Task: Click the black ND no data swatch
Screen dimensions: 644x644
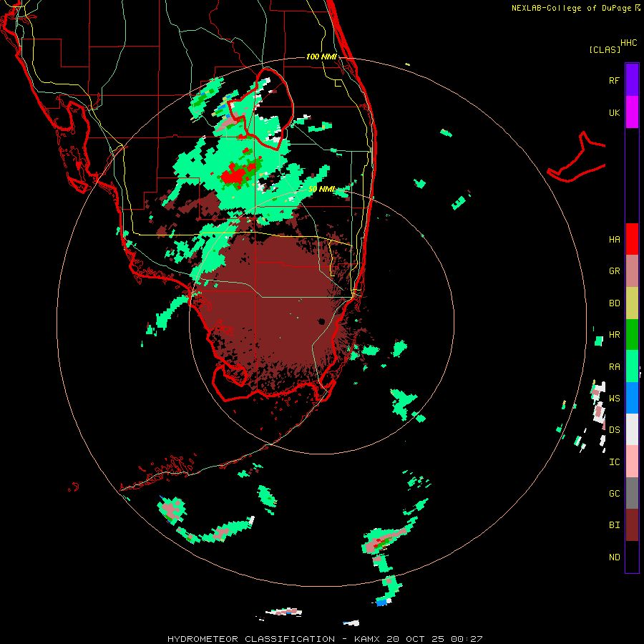Action: click(632, 557)
